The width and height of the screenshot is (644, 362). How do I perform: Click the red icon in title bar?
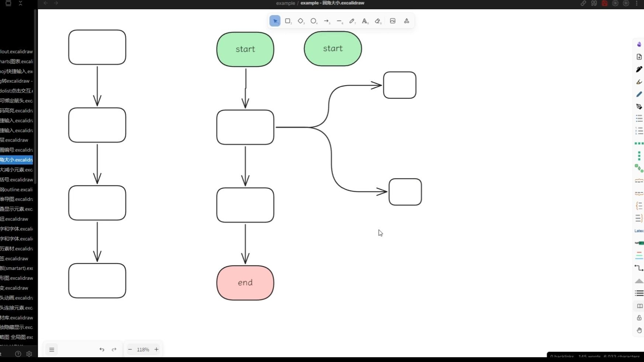pyautogui.click(x=605, y=3)
